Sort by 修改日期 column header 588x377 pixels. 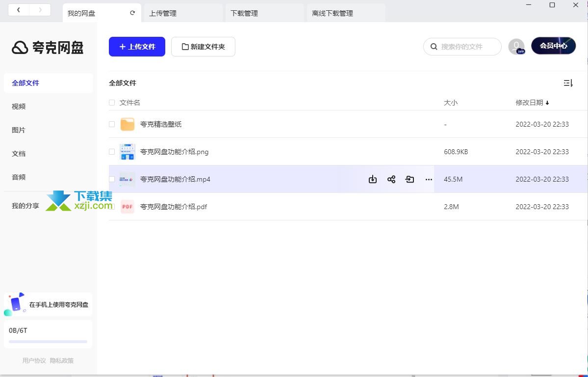coord(532,103)
